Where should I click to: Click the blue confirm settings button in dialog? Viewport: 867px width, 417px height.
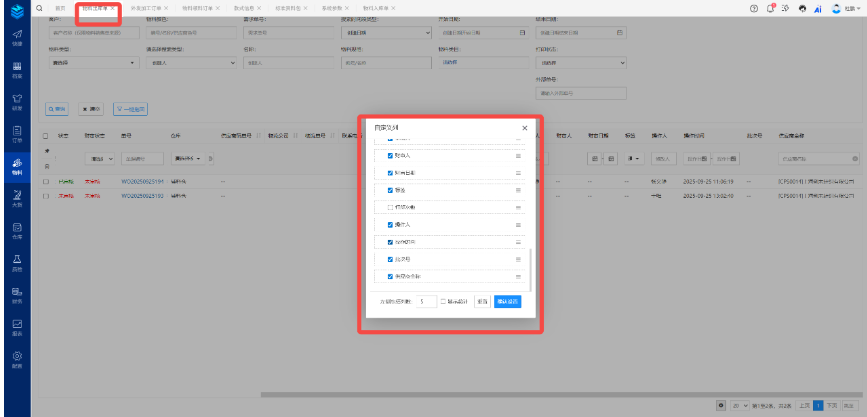(507, 301)
